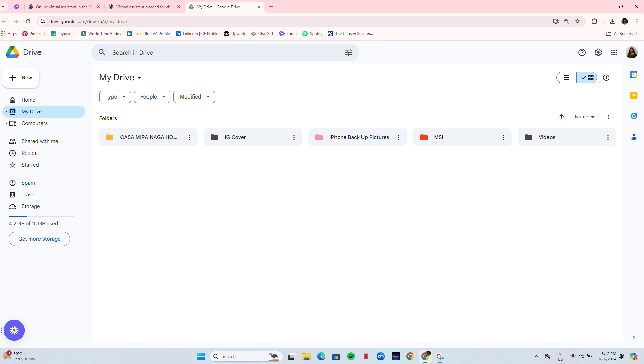This screenshot has width=644, height=364.
Task: Click the storage usage progress bar
Action: click(x=41, y=216)
